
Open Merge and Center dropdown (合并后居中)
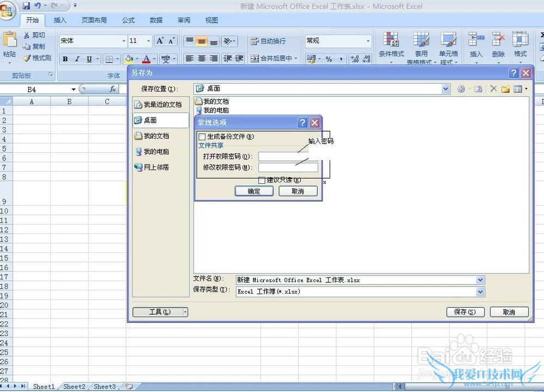click(x=295, y=59)
